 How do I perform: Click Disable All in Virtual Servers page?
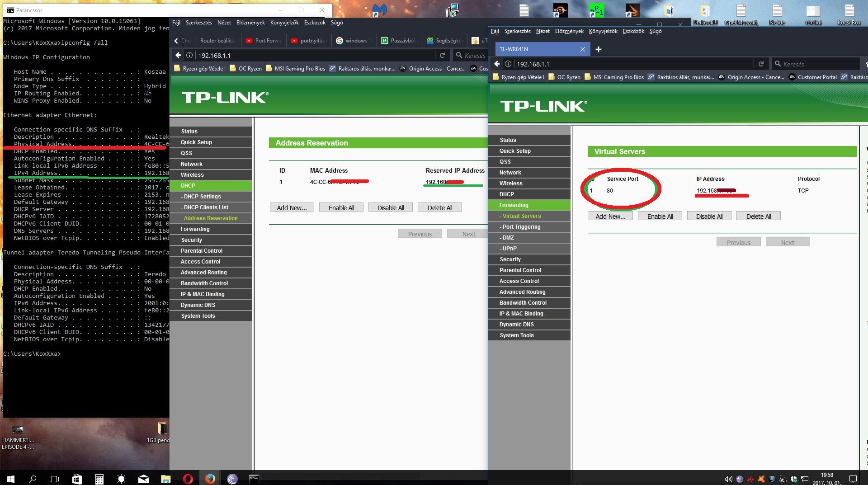point(709,216)
